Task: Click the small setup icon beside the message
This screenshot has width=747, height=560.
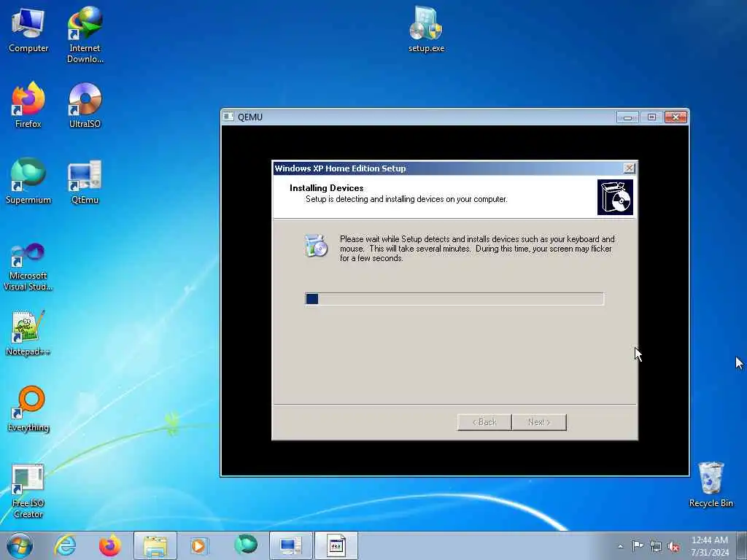Action: click(x=317, y=246)
